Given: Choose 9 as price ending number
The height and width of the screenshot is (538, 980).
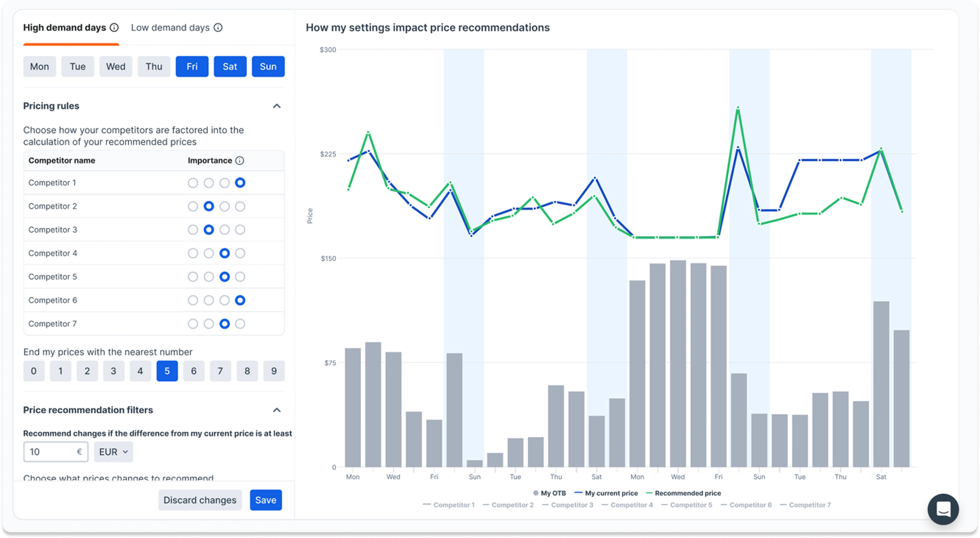Looking at the screenshot, I should click(x=274, y=371).
